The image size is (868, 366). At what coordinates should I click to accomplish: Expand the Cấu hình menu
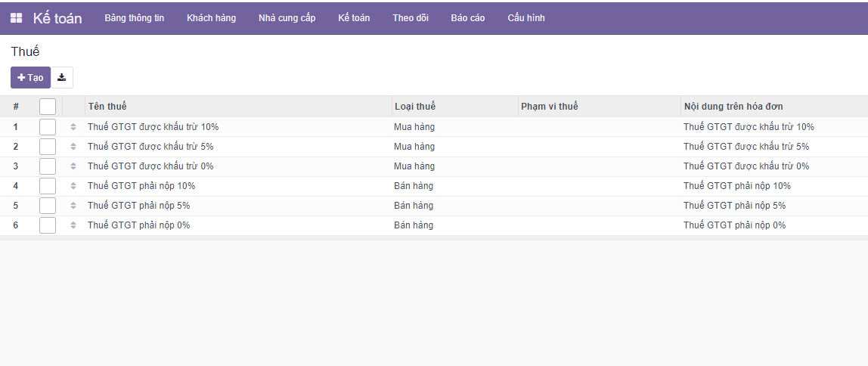(525, 18)
